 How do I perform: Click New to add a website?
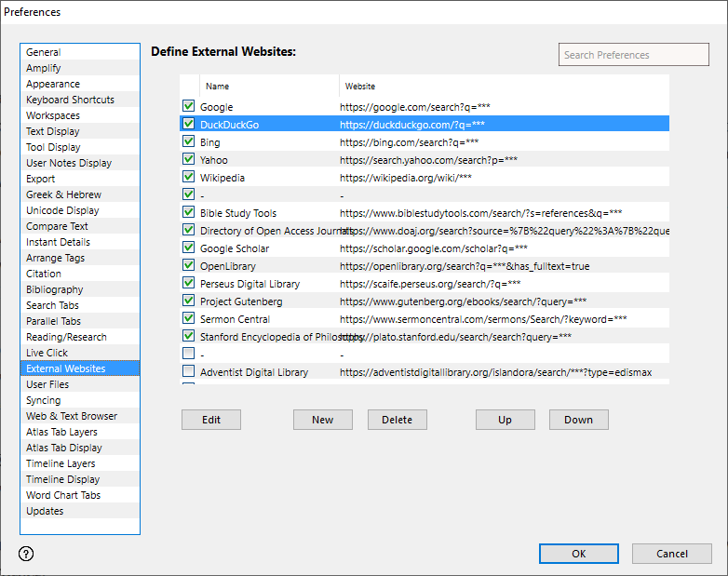coord(322,420)
